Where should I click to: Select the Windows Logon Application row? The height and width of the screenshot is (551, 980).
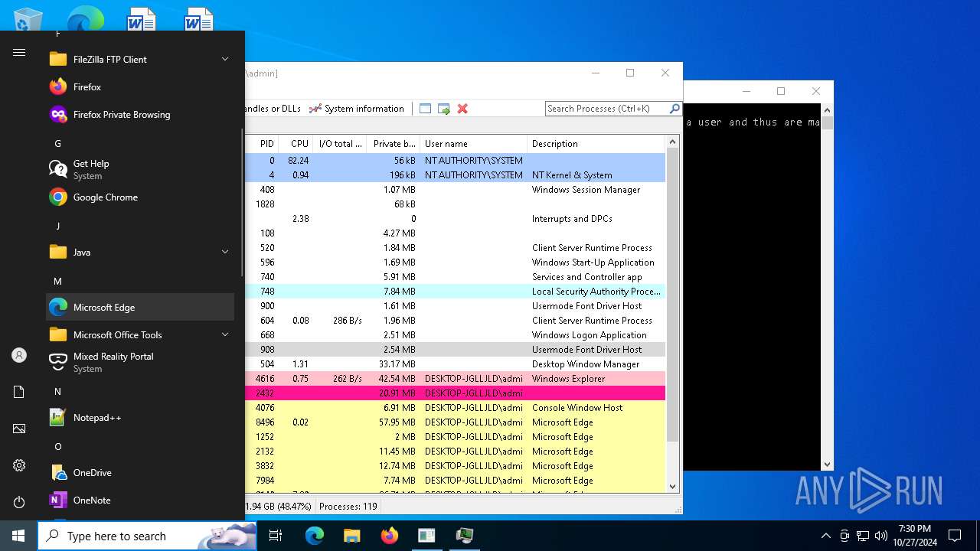[x=456, y=335]
